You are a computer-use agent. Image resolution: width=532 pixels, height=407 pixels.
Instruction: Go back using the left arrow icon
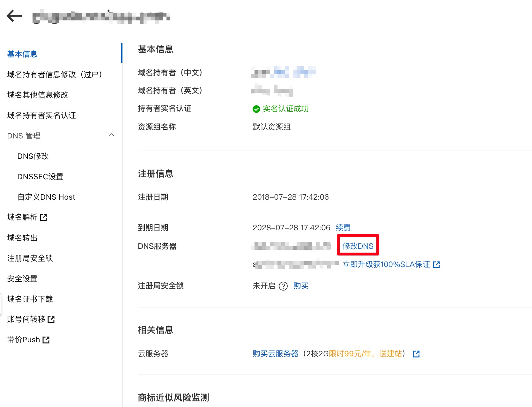[14, 16]
